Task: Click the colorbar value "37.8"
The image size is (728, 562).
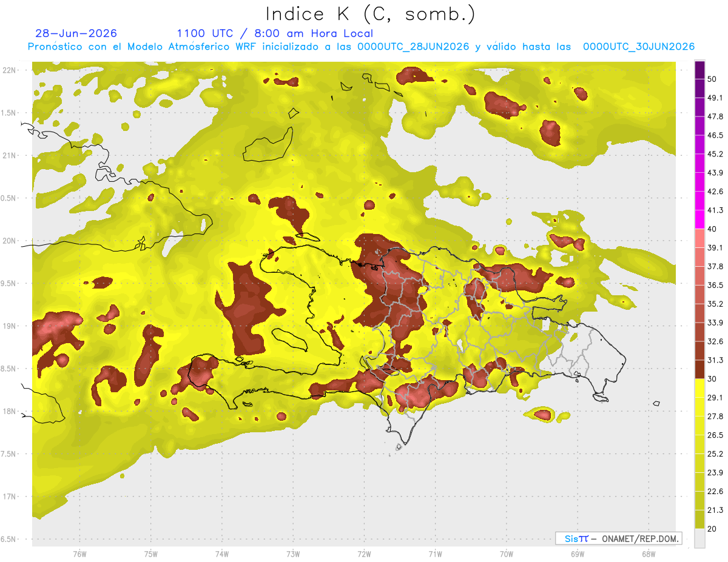Action: (715, 266)
